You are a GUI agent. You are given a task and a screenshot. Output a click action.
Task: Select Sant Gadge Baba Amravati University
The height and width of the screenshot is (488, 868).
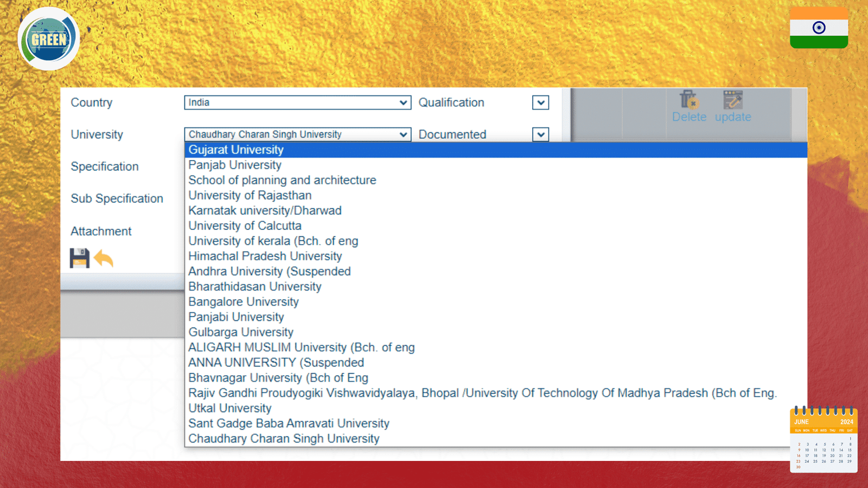point(289,423)
